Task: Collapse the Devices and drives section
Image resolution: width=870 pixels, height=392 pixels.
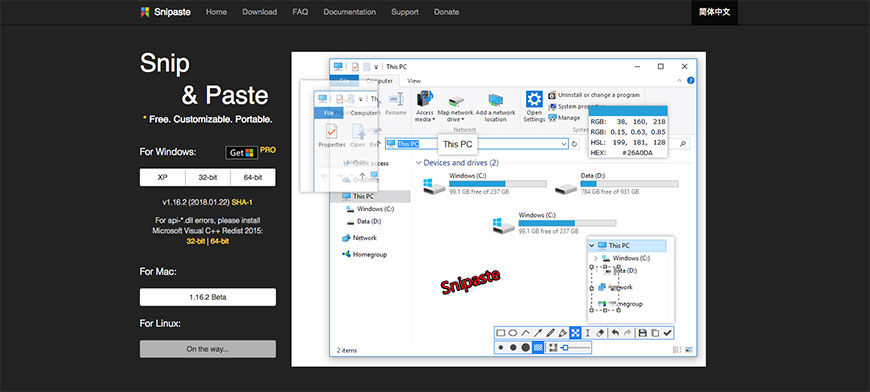Action: (418, 163)
